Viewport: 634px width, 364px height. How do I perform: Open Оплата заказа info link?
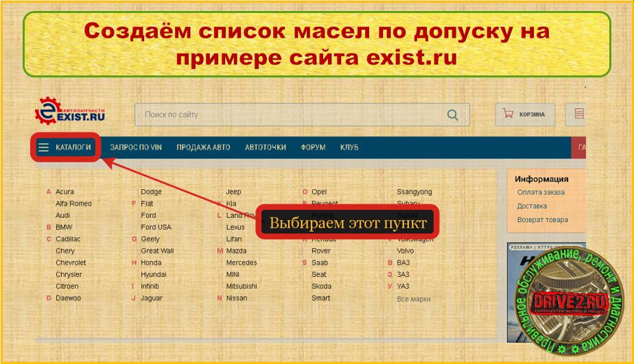point(541,193)
